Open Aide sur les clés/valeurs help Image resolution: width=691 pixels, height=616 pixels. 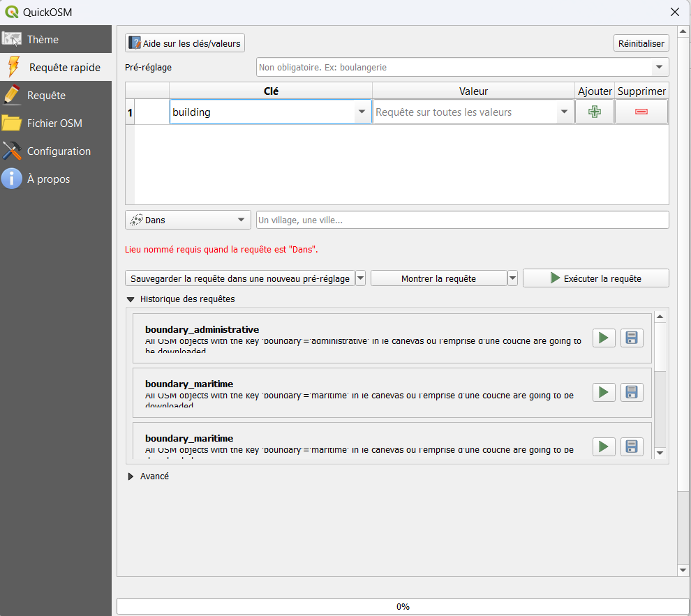tap(185, 43)
